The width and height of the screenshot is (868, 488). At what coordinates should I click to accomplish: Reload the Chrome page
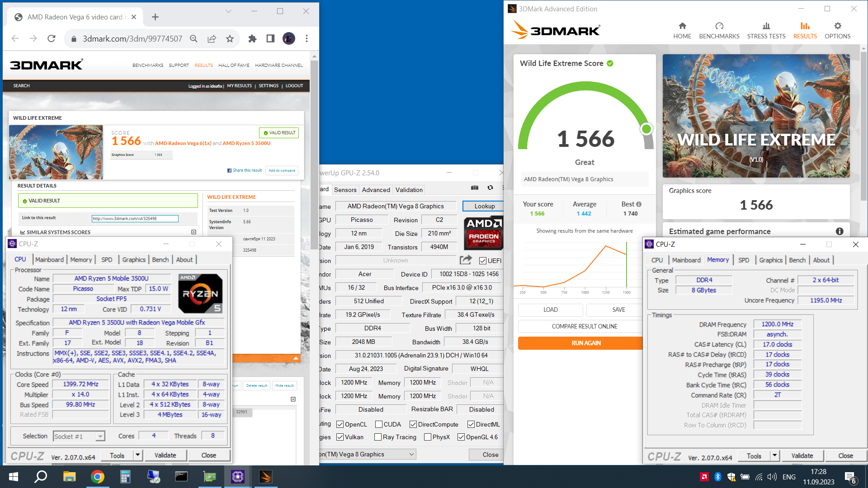(52, 39)
